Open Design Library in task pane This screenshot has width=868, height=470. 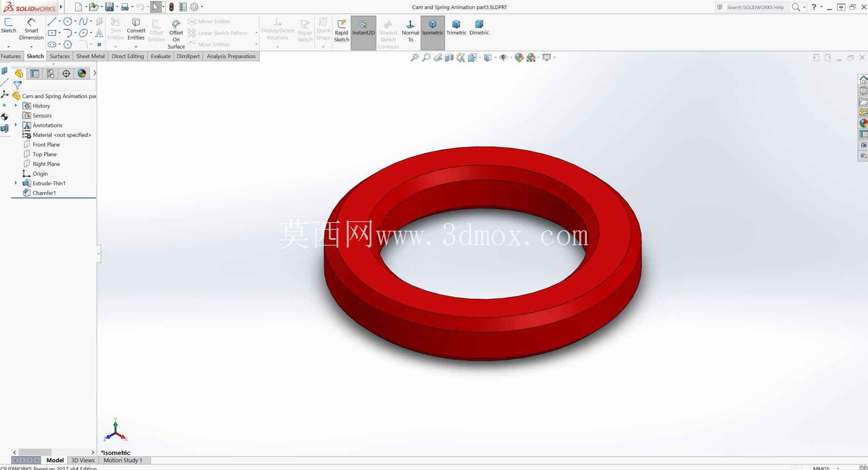point(863,91)
